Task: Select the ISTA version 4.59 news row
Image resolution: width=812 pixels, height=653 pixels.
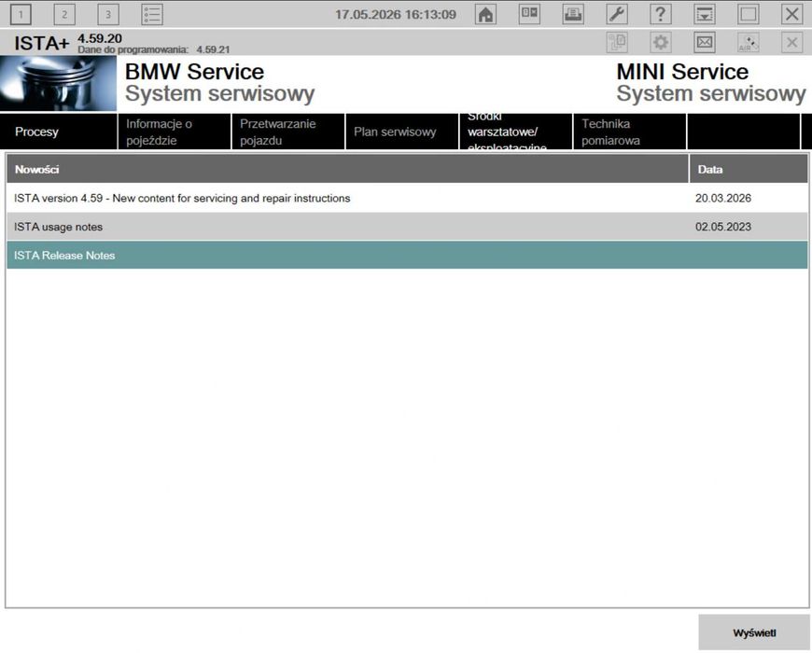Action: point(407,198)
